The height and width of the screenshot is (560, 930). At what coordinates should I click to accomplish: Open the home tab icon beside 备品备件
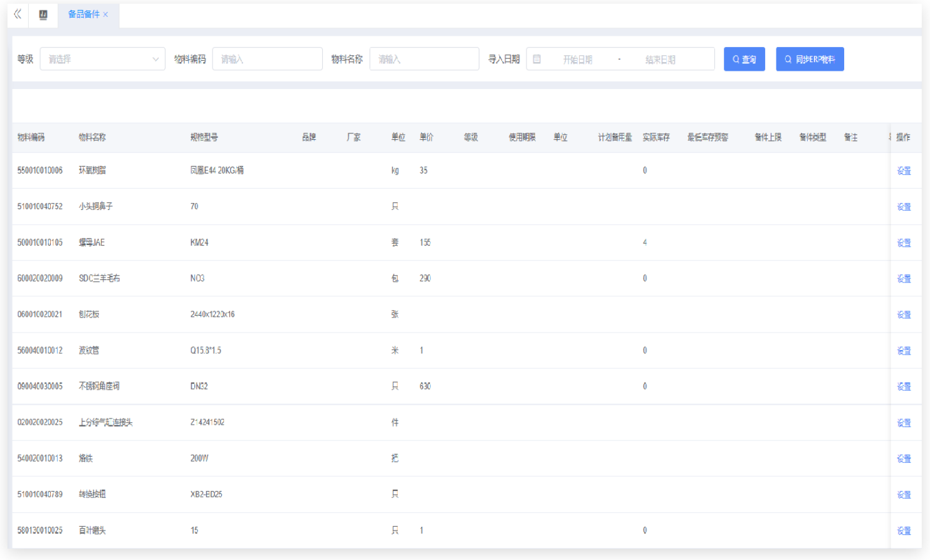point(43,14)
